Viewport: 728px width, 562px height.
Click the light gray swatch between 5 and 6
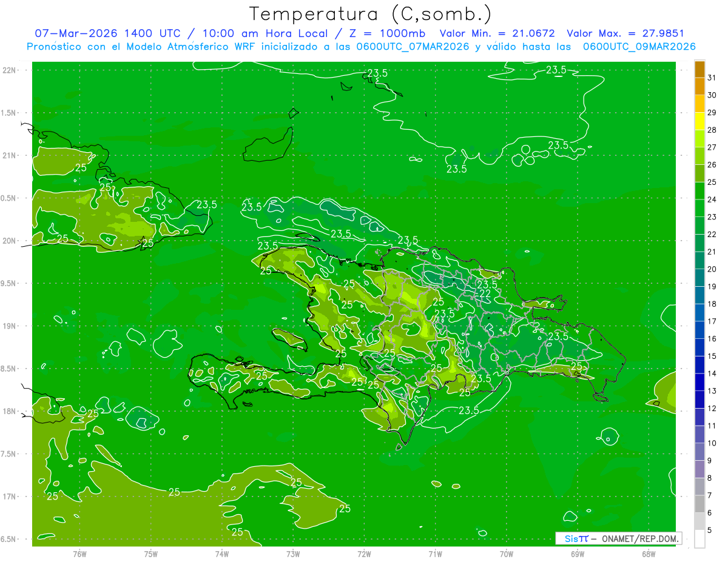point(699,521)
